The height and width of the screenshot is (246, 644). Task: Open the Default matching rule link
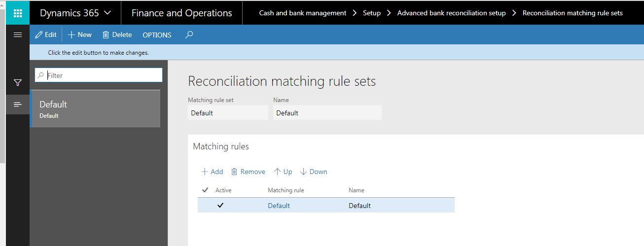coord(279,206)
